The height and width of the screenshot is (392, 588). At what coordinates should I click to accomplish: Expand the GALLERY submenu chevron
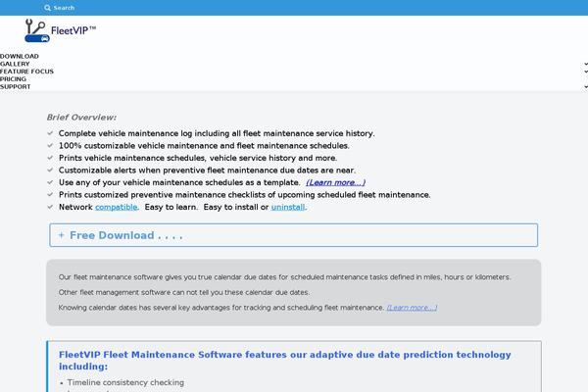(x=586, y=64)
